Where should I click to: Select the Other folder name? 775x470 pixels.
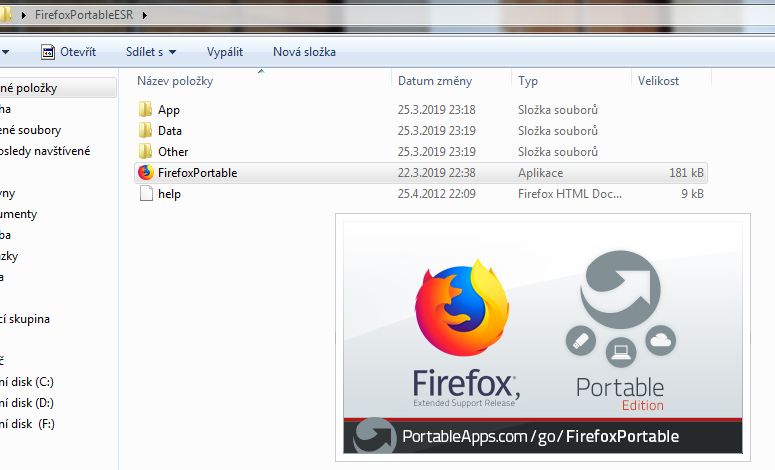[x=173, y=152]
